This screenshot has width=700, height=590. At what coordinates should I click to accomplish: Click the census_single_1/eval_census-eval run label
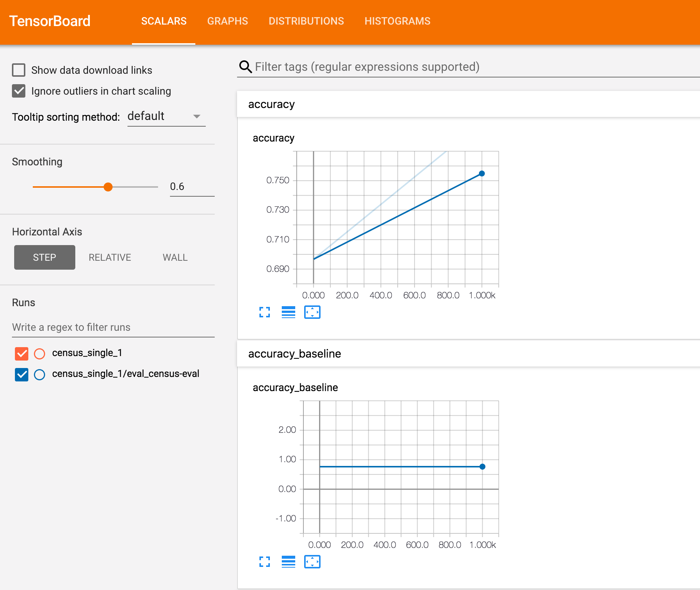point(126,374)
